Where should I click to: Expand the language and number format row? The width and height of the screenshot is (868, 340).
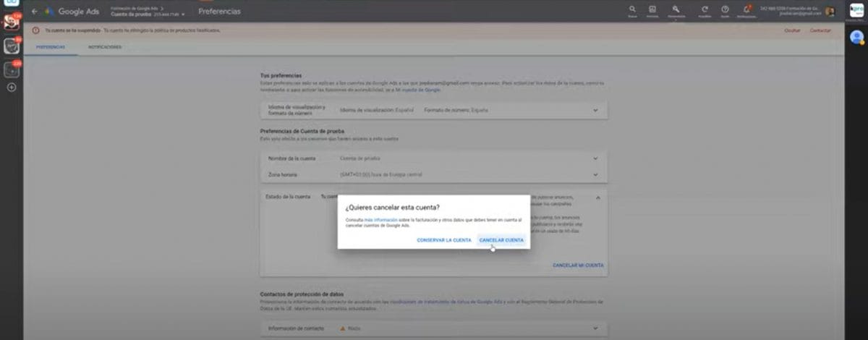[x=595, y=110]
